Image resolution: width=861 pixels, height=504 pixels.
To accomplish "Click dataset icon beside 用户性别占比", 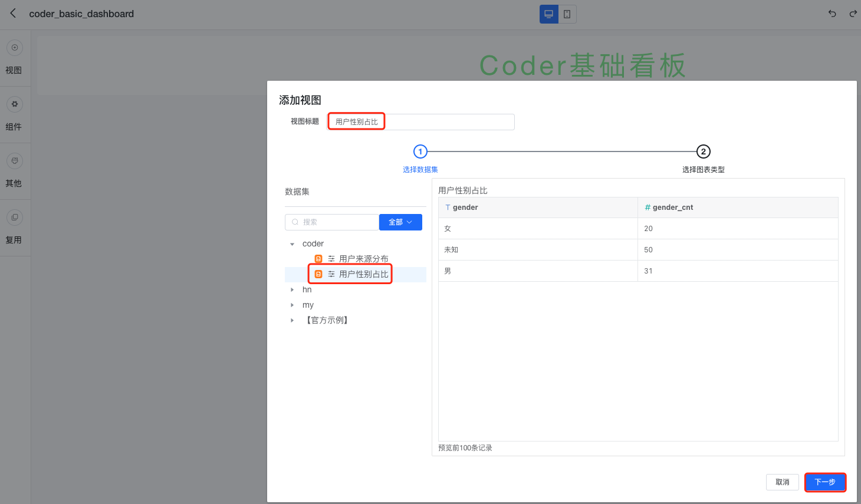I will pyautogui.click(x=318, y=274).
